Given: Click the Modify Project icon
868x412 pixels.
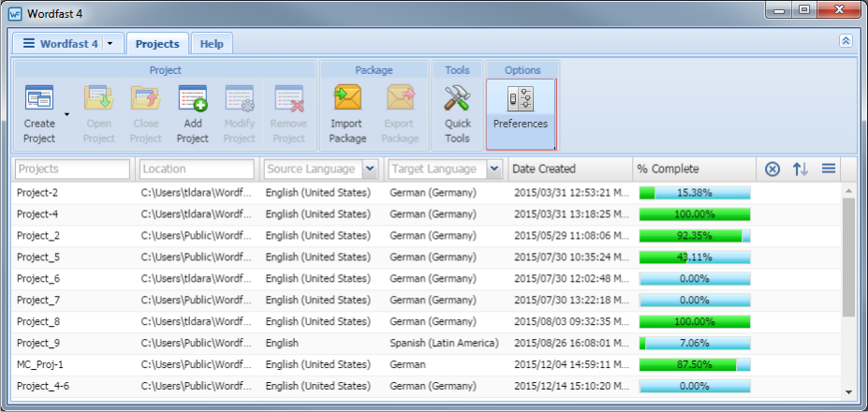Looking at the screenshot, I should 239,98.
